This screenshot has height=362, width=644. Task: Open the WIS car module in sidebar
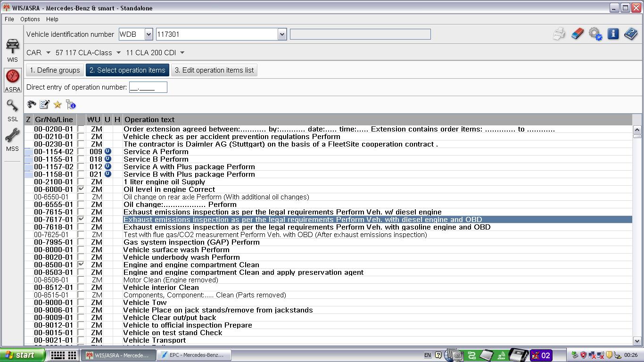[13, 50]
